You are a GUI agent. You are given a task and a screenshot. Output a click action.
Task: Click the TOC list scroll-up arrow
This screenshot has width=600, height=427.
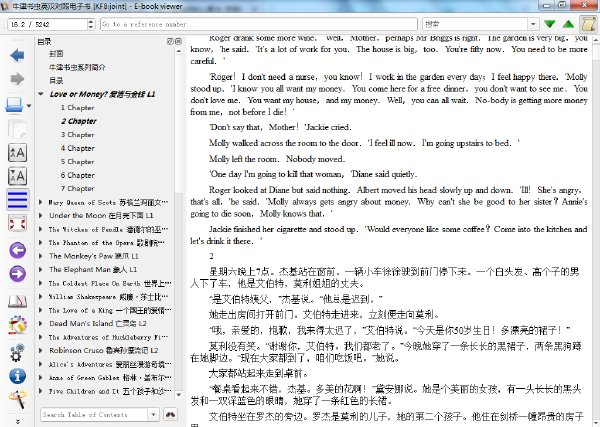pos(178,51)
